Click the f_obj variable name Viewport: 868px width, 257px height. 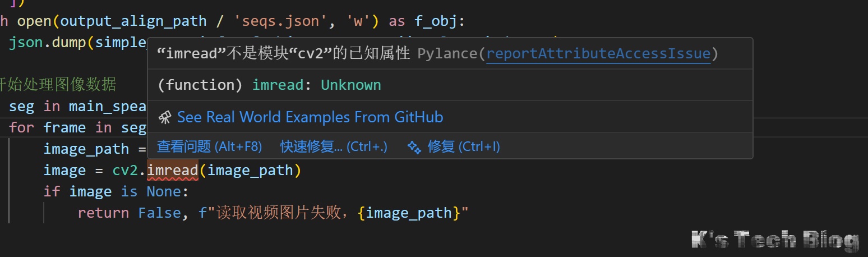coord(436,21)
